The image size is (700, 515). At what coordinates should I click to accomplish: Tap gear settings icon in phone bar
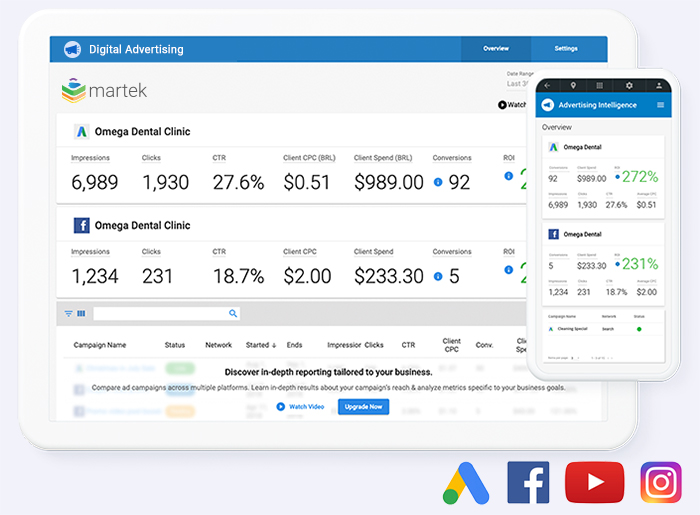coord(629,85)
